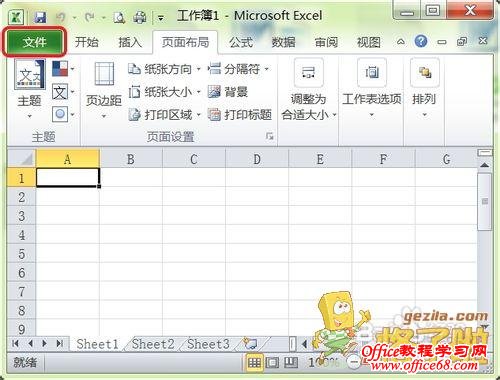Open the 数据 tab
This screenshot has height=380, width=500.
283,42
